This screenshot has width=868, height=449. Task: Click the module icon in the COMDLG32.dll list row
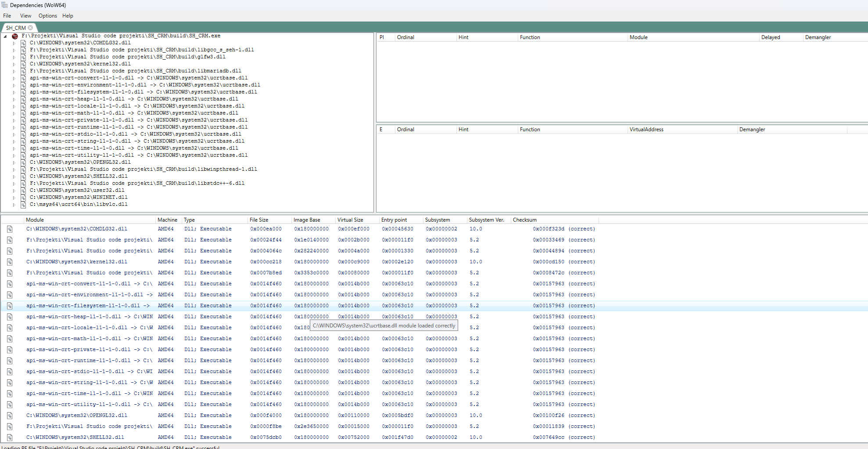pyautogui.click(x=9, y=229)
